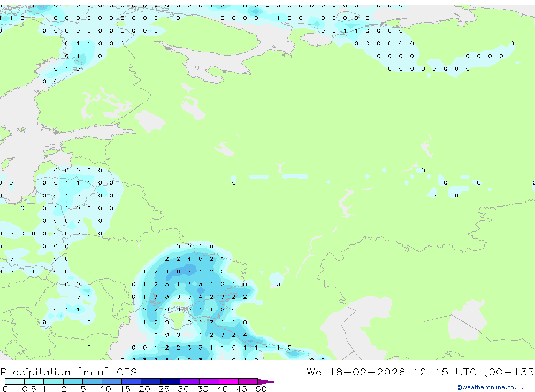Pick the magenta legend swatch between 40 and 45

click(x=228, y=381)
